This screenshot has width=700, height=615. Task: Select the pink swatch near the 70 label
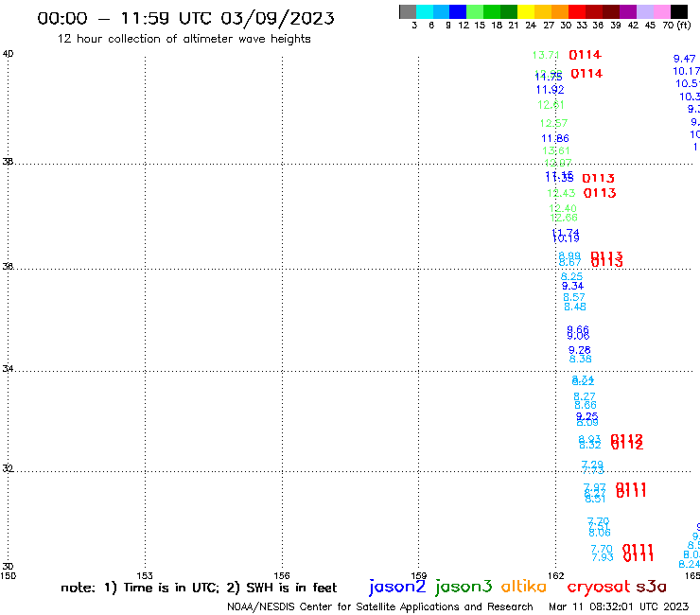click(662, 11)
